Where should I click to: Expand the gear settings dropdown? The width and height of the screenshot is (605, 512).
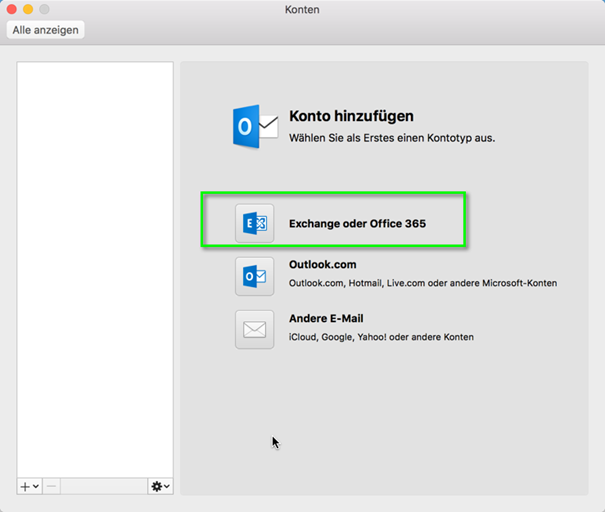(x=160, y=486)
